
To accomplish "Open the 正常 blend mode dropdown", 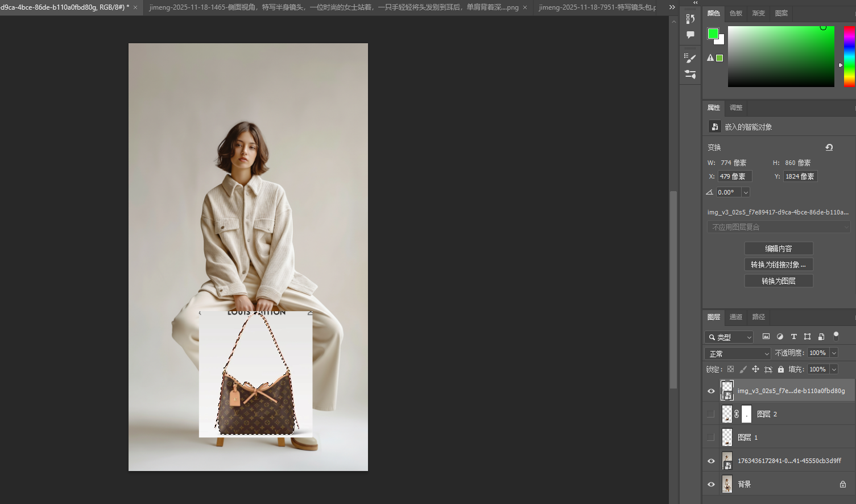I will 738,353.
